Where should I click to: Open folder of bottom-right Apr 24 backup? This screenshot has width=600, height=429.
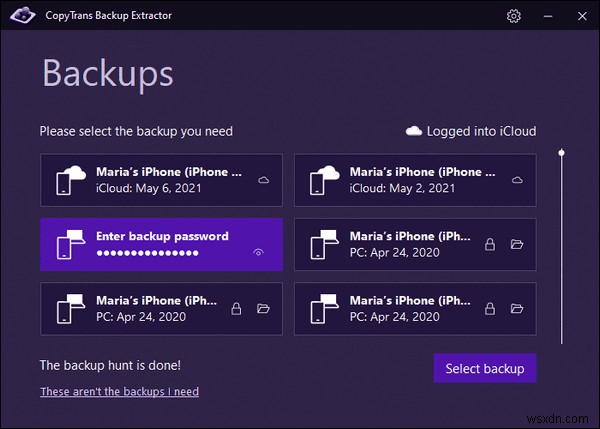(517, 308)
